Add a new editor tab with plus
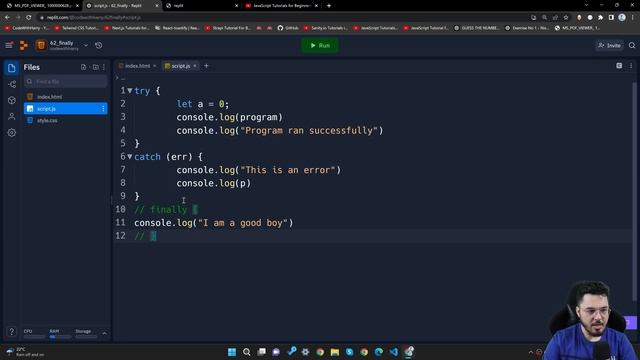 206,66
